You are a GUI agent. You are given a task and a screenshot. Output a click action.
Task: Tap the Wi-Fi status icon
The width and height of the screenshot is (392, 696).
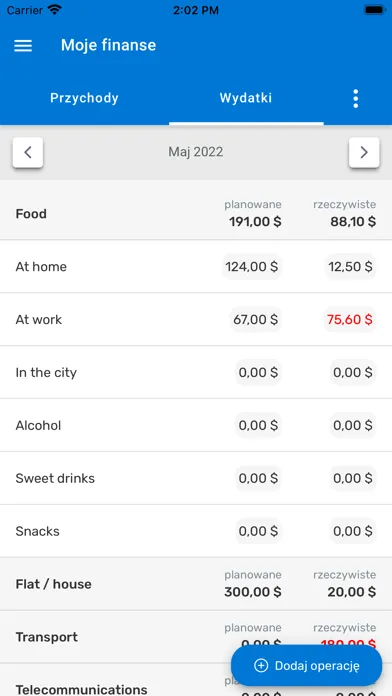pos(55,10)
